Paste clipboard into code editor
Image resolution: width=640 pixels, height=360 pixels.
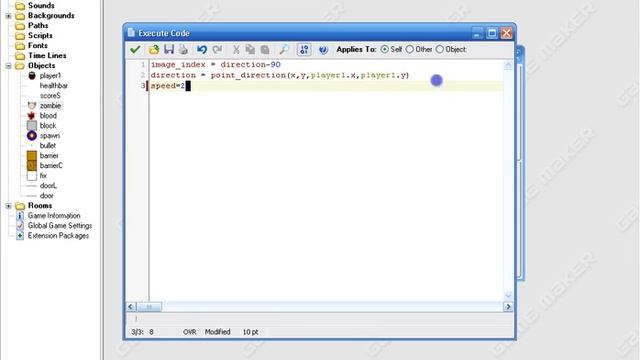pyautogui.click(x=265, y=49)
